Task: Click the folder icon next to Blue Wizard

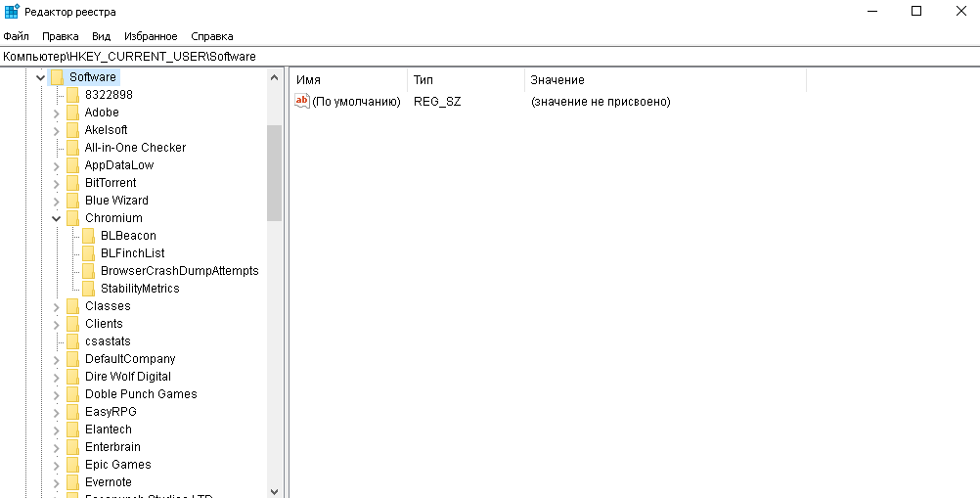Action: pyautogui.click(x=73, y=201)
